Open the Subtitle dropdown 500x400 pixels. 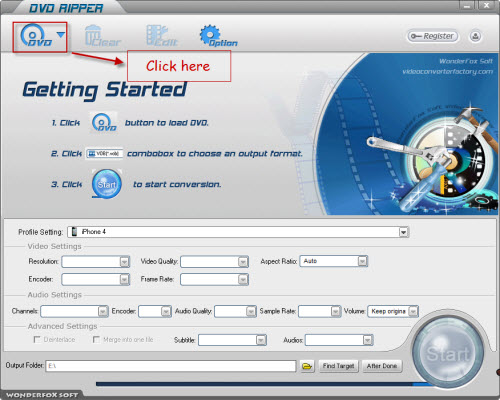[x=261, y=340]
